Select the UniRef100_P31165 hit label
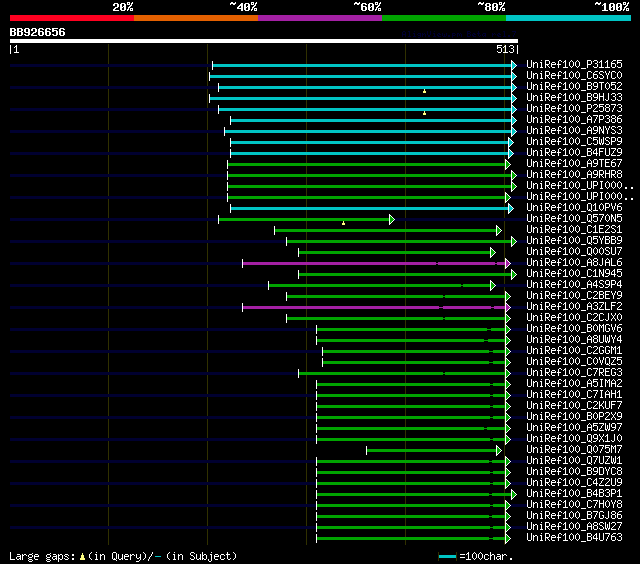Viewport: 640px width, 564px height. click(574, 64)
